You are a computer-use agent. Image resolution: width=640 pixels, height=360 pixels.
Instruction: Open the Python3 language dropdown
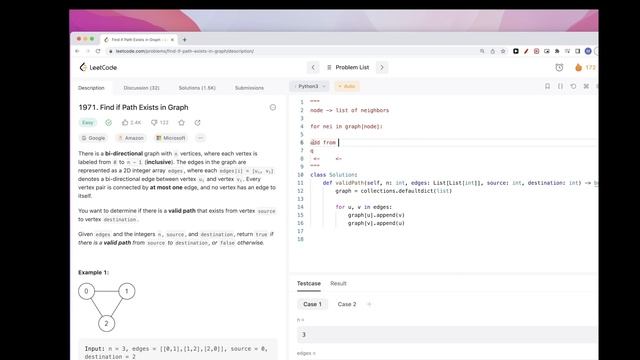[x=309, y=86]
